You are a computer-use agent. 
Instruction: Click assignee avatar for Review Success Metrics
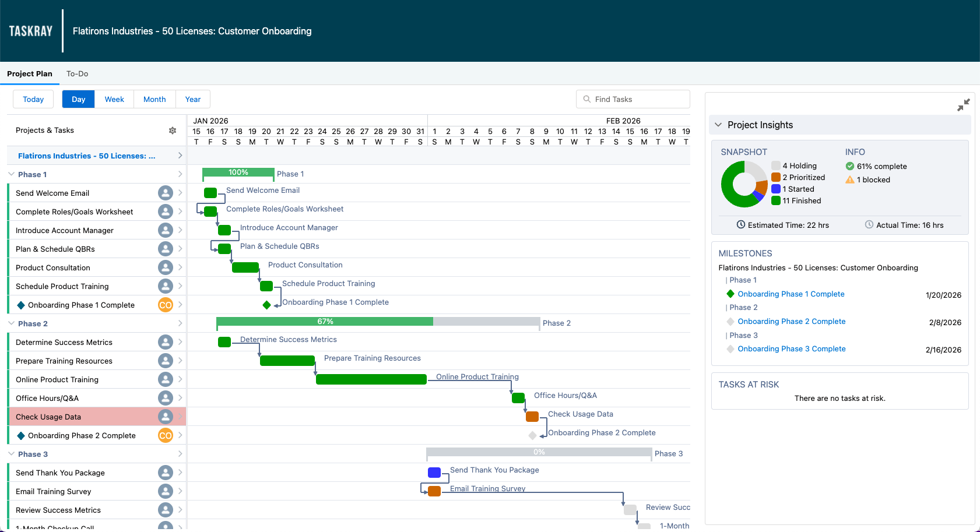pos(166,510)
